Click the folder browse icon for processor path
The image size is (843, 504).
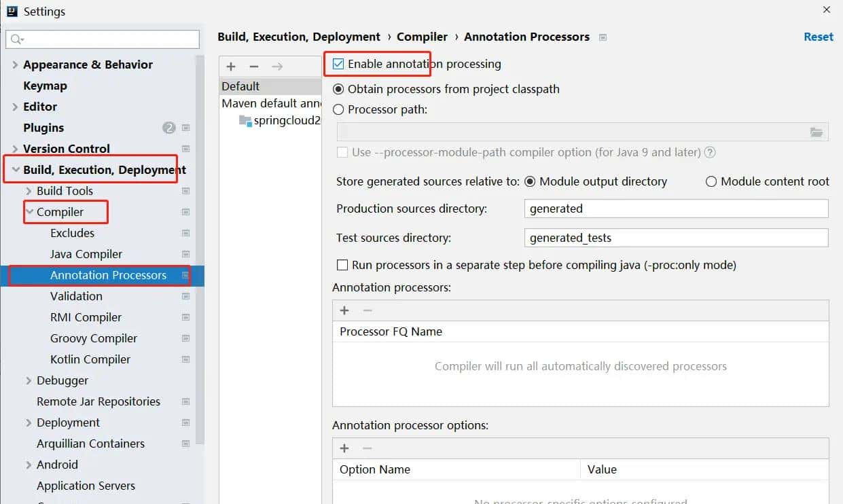817,132
